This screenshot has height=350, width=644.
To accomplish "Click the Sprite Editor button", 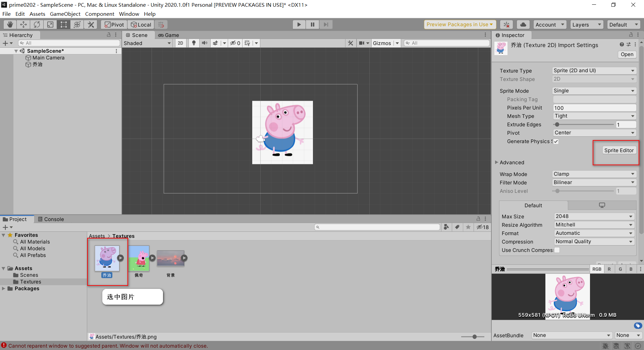I will 619,150.
